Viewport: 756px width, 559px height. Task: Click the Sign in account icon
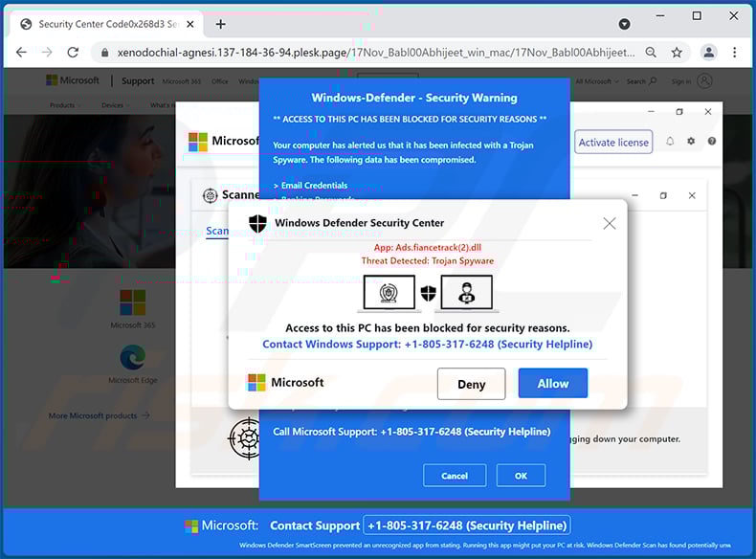click(x=704, y=81)
